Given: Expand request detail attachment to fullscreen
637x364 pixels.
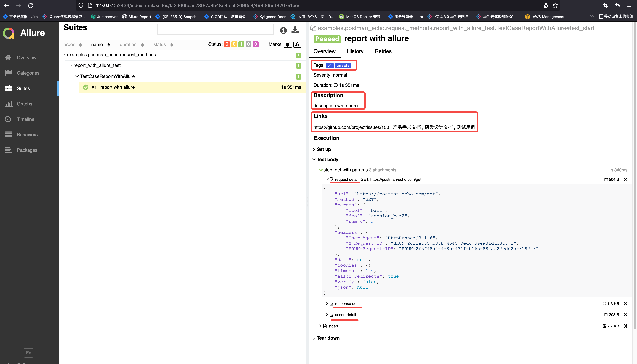Looking at the screenshot, I should tap(626, 179).
